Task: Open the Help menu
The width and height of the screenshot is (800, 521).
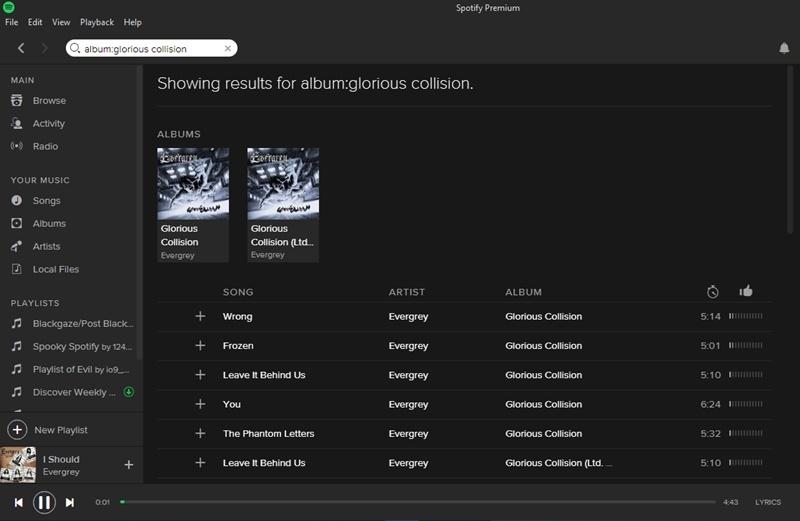Action: (x=133, y=22)
